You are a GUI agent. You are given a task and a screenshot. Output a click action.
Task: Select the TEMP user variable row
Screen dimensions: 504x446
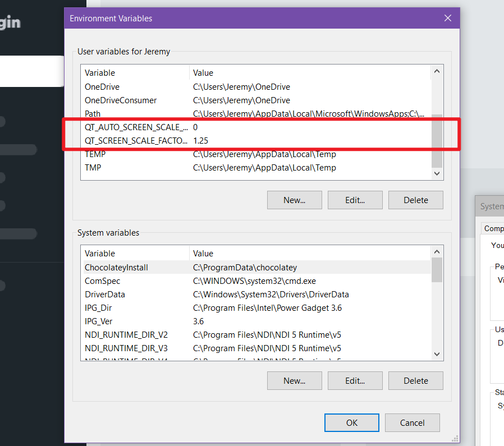[x=257, y=154]
